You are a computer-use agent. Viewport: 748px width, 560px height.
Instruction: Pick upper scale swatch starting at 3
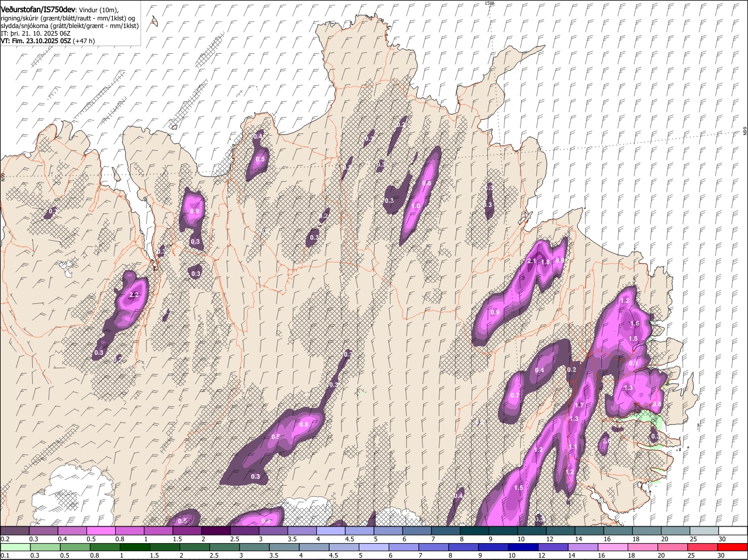[x=273, y=531]
